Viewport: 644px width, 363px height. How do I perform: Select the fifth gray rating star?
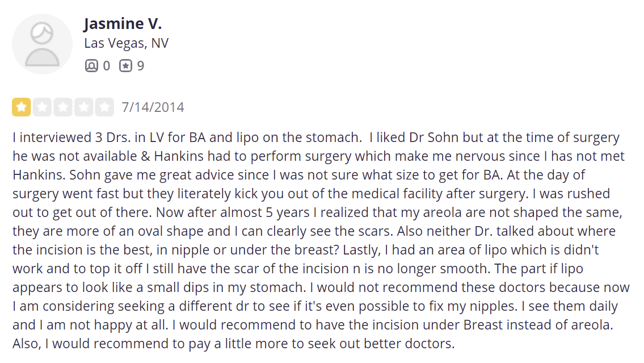(x=104, y=107)
